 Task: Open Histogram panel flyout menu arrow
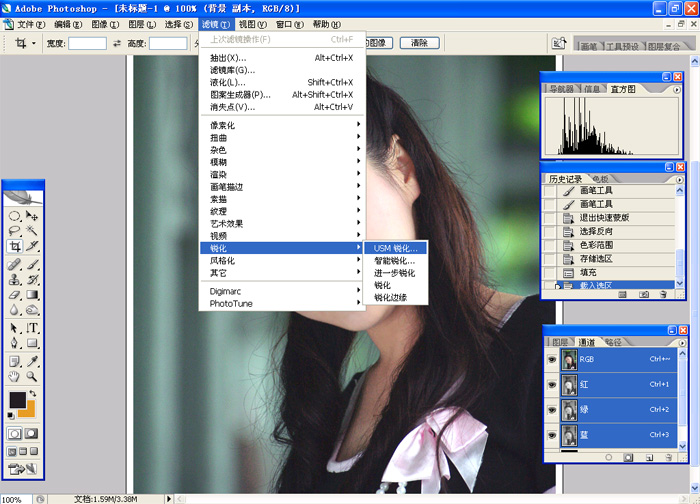[677, 90]
